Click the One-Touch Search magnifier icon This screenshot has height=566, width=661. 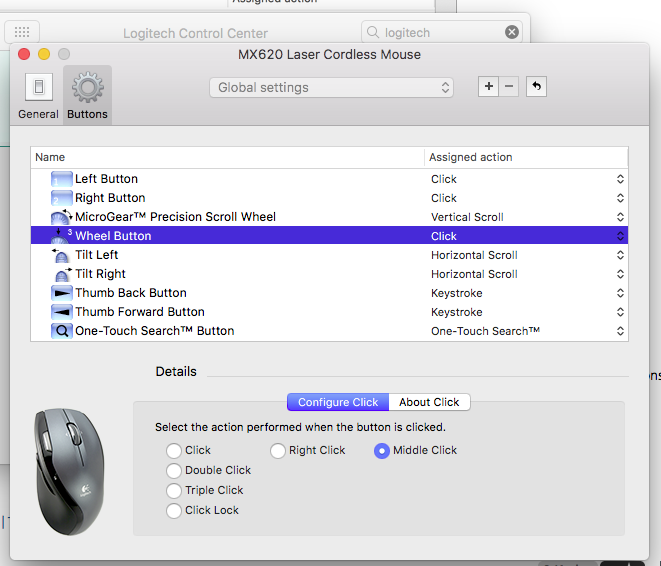[x=62, y=331]
